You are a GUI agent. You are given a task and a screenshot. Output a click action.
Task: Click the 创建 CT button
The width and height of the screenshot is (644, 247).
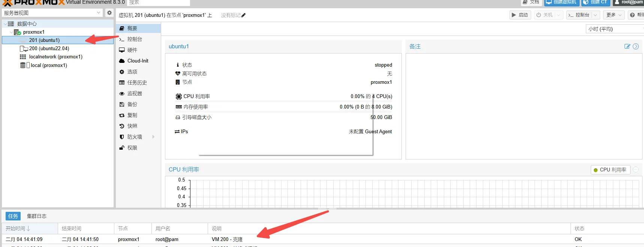[596, 2]
